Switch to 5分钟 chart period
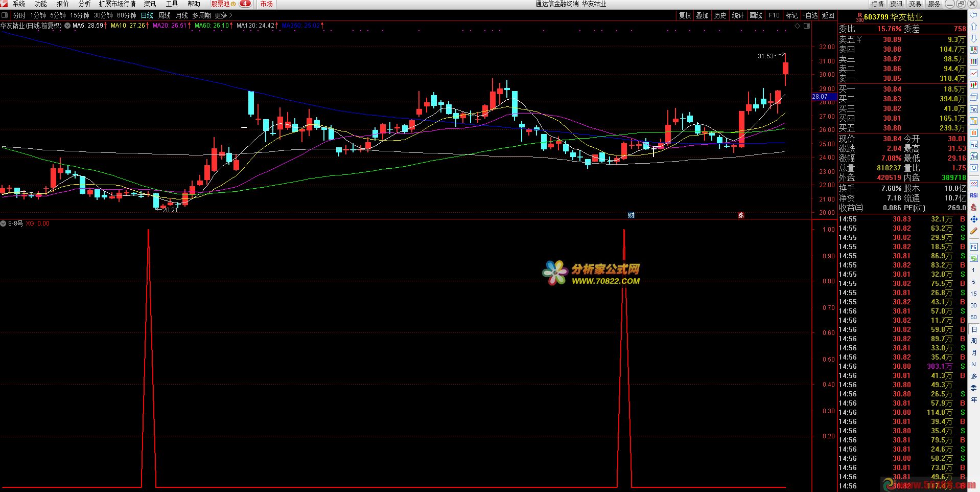This screenshot has height=492, width=980. pos(58,16)
